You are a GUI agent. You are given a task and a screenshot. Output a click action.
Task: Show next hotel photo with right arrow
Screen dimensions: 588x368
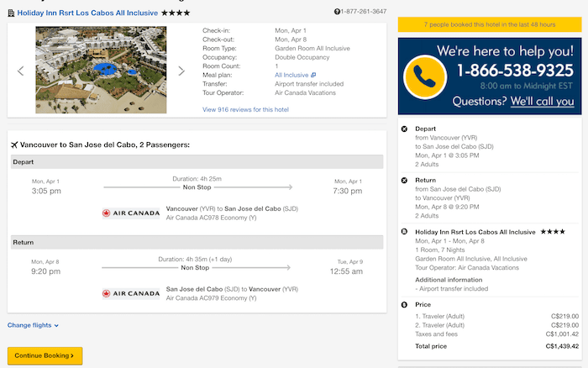pyautogui.click(x=181, y=71)
